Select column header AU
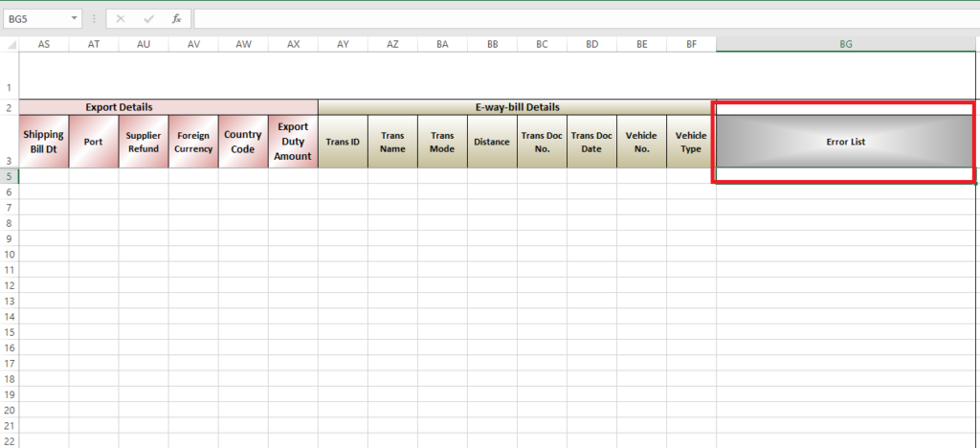This screenshot has width=980, height=448. pos(144,44)
